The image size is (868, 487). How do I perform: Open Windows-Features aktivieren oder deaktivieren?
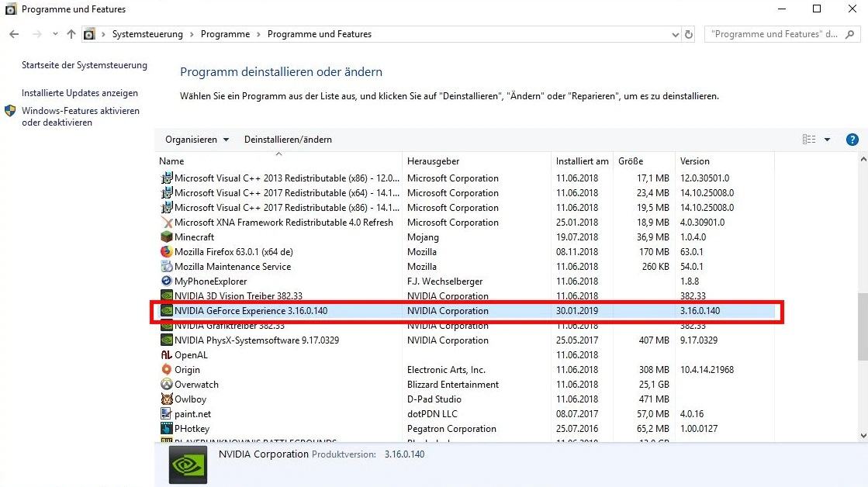[80, 116]
